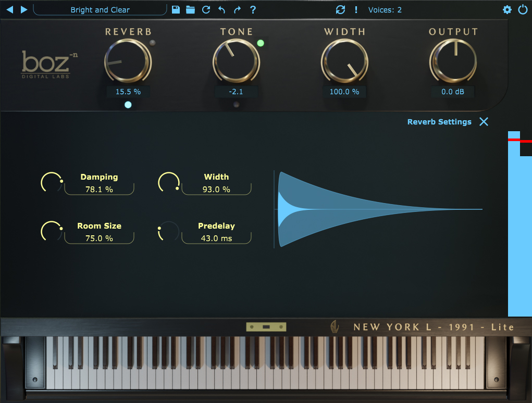This screenshot has height=403, width=532.
Task: Open the help question mark
Action: point(253,10)
